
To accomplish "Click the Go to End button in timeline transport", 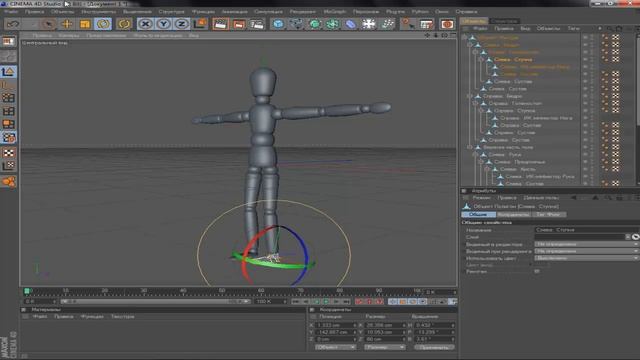I will tap(346, 302).
